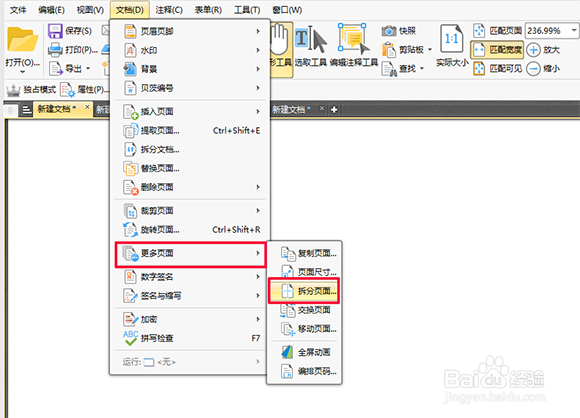Screen dimensions: 580x418
Task: Click the Snapshot camera icon
Action: pos(389,31)
